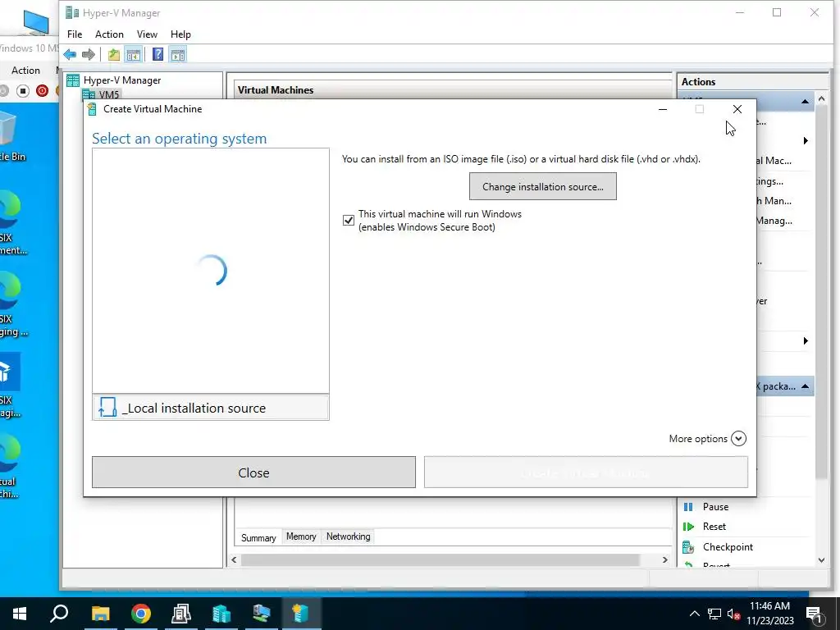The image size is (840, 630).
Task: Launch Google Chrome from the taskbar
Action: tap(141, 614)
